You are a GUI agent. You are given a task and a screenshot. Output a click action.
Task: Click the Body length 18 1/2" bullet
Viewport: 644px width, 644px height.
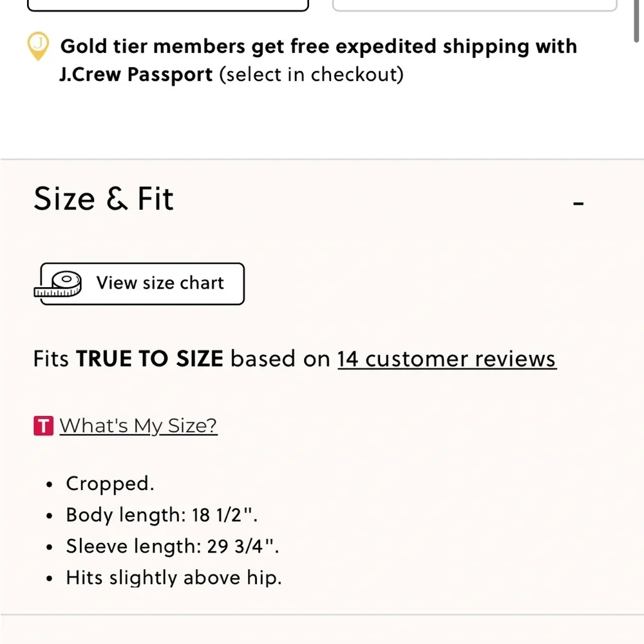tap(162, 515)
